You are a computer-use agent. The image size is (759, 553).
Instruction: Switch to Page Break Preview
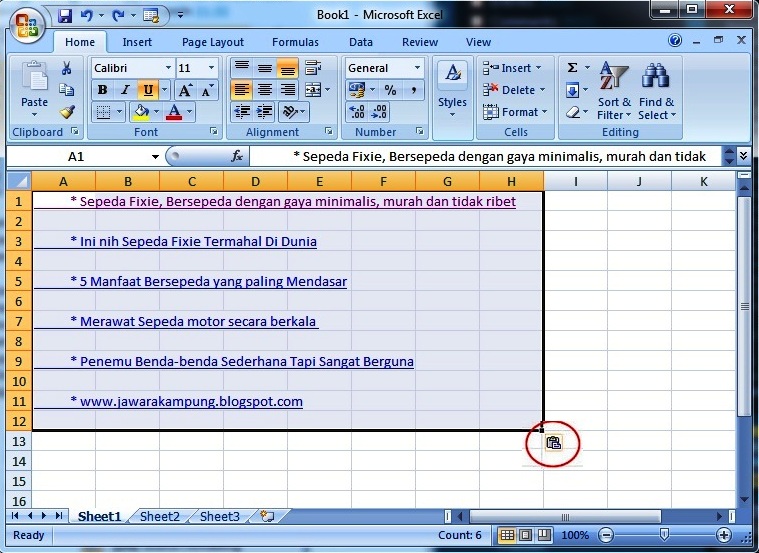545,535
